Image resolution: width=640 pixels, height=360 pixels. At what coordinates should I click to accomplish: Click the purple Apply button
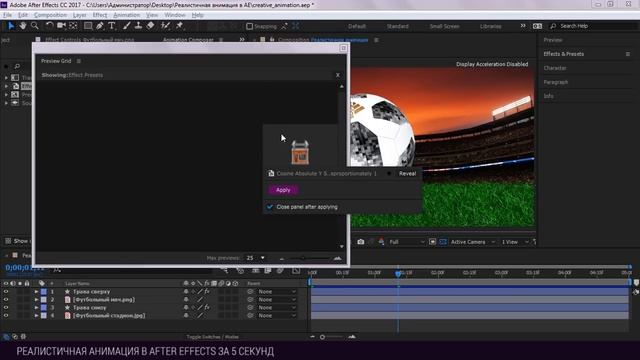tap(283, 190)
